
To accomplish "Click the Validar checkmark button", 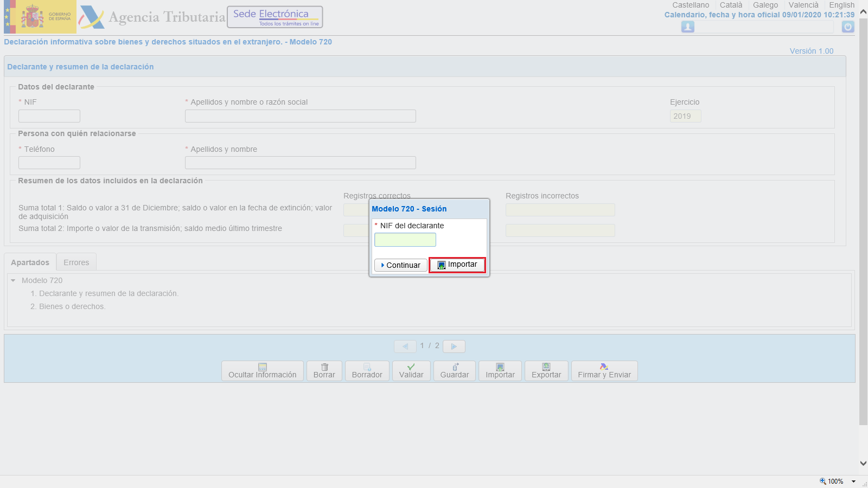I will pyautogui.click(x=411, y=371).
